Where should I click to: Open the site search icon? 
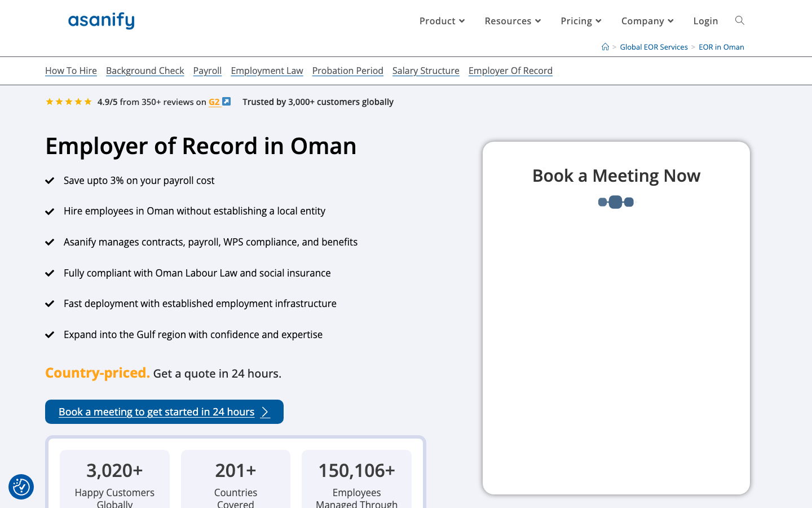coord(740,21)
